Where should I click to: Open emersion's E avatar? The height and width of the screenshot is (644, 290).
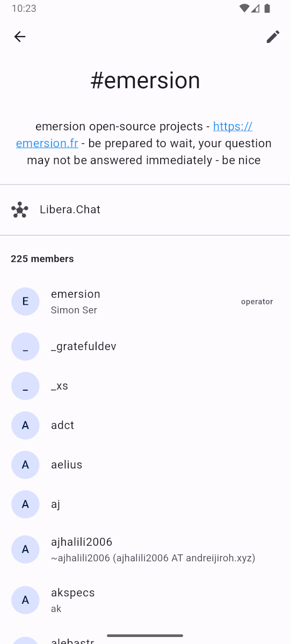click(25, 302)
